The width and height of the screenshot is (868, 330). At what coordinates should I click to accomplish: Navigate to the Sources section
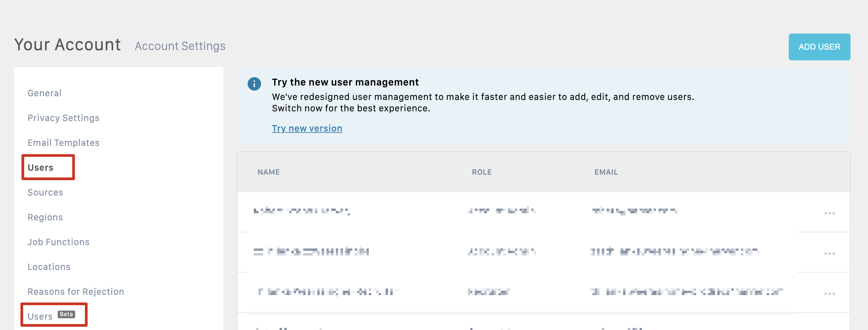(x=45, y=192)
